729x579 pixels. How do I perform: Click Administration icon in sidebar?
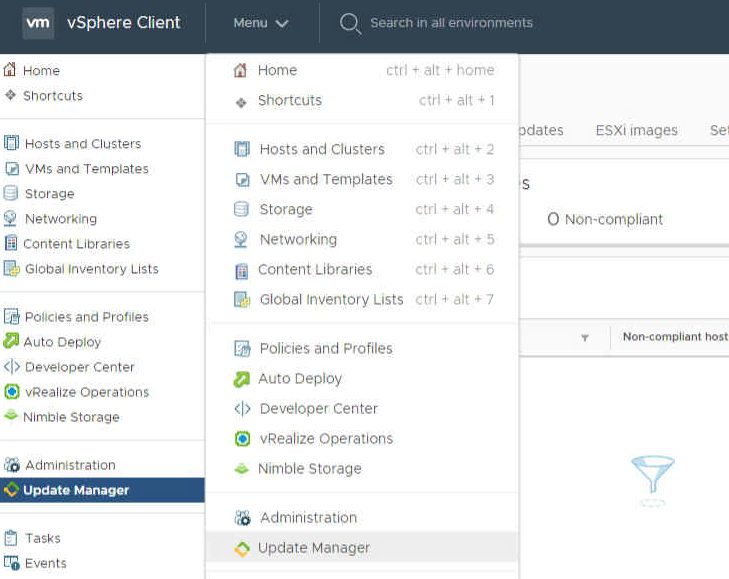(12, 465)
